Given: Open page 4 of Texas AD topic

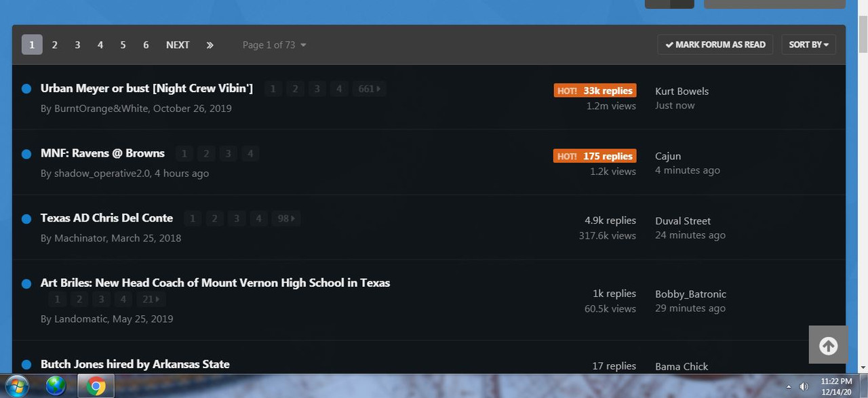Looking at the screenshot, I should pyautogui.click(x=258, y=218).
